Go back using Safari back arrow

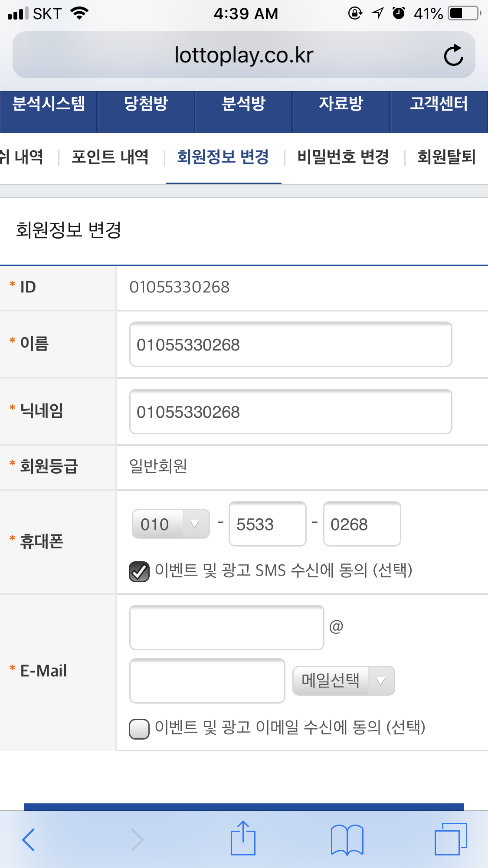tap(29, 840)
